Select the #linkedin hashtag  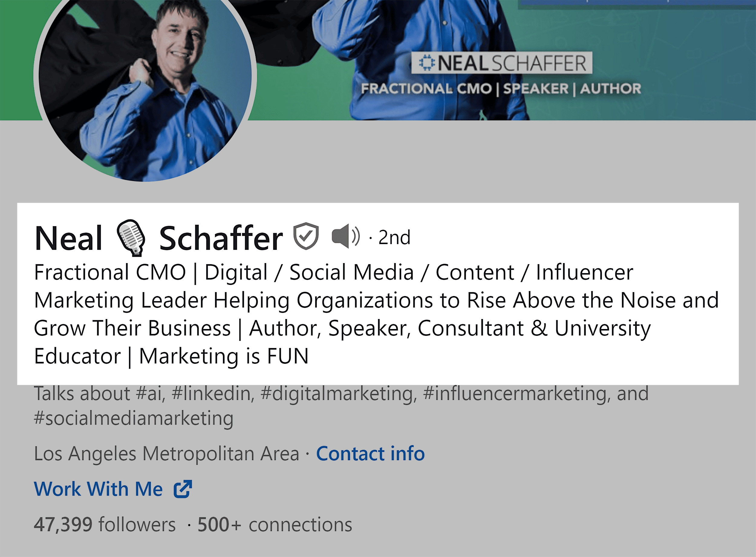(212, 392)
